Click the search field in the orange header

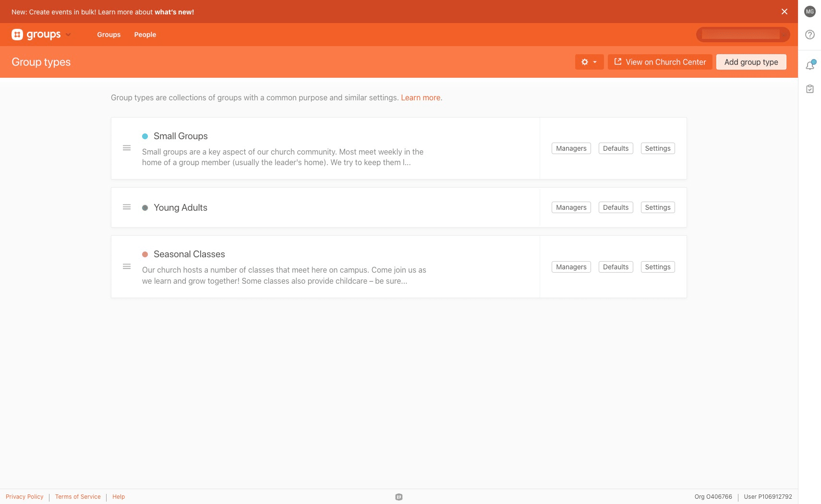pyautogui.click(x=743, y=35)
